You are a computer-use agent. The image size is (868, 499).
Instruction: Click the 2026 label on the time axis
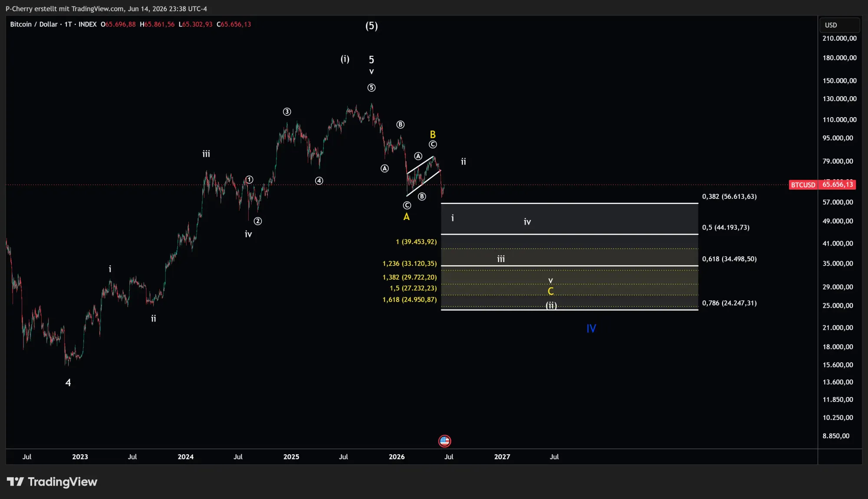397,457
